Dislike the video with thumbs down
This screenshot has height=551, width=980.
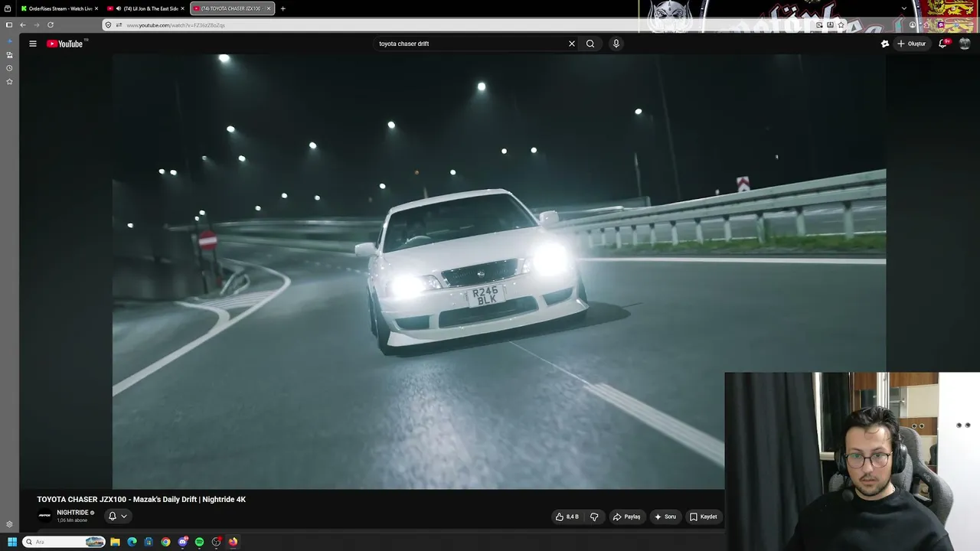594,517
